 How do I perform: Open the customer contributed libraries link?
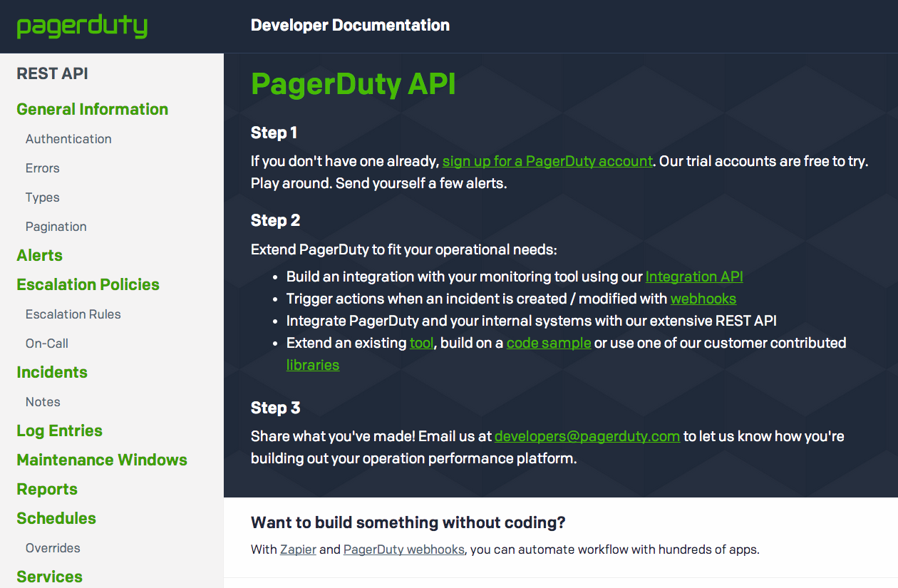click(x=313, y=365)
